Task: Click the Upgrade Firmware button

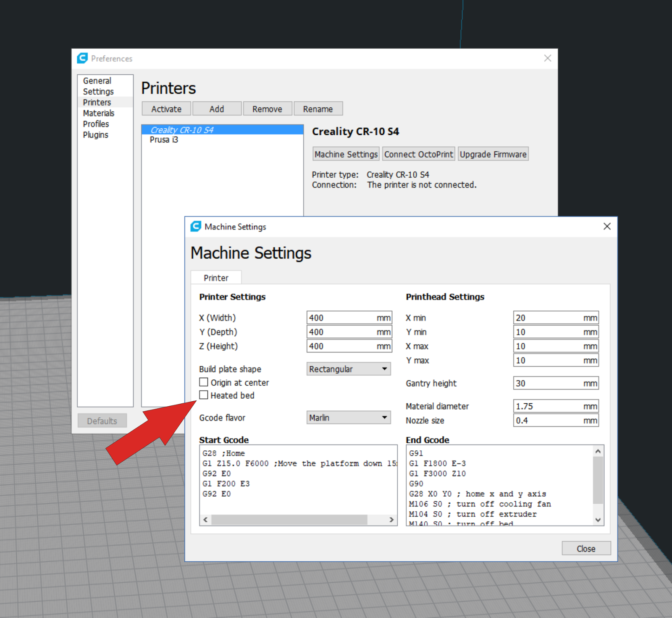Action: point(493,154)
